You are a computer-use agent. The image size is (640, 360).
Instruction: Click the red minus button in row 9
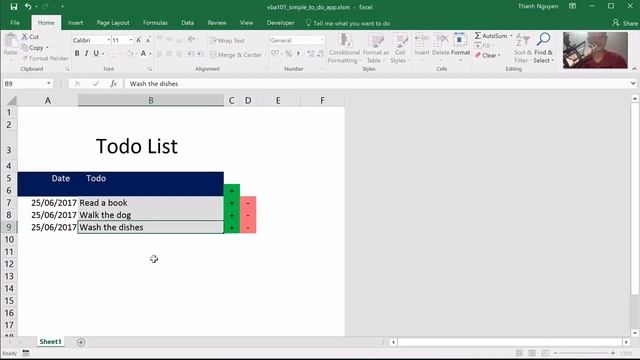click(x=248, y=227)
